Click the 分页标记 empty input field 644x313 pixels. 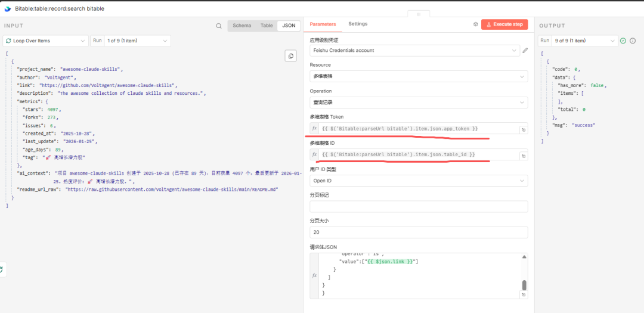(x=418, y=206)
